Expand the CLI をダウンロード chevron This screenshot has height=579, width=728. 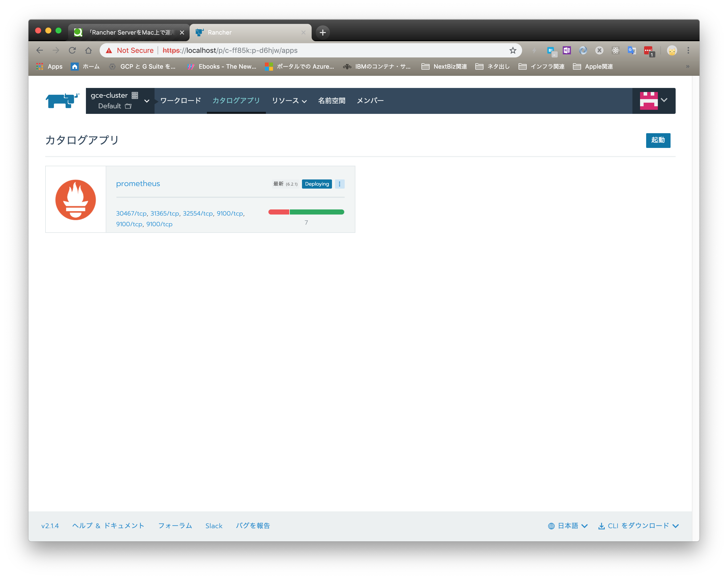[x=675, y=526]
